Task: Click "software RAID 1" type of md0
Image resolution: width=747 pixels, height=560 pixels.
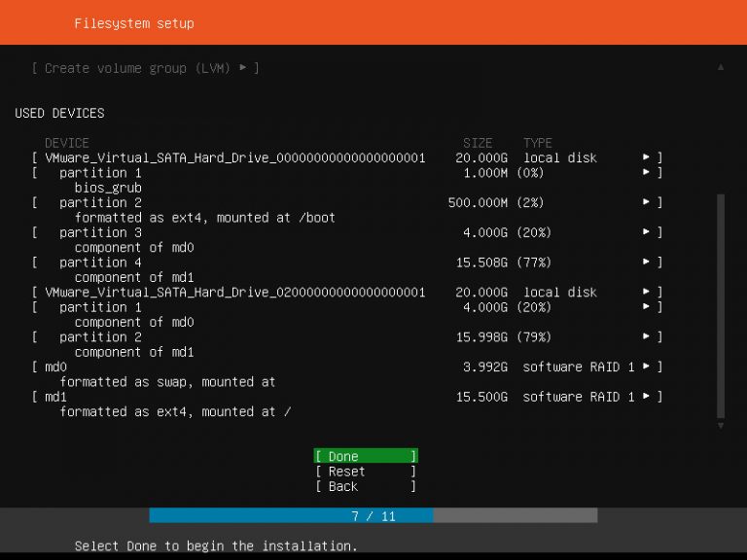Action: [x=579, y=367]
